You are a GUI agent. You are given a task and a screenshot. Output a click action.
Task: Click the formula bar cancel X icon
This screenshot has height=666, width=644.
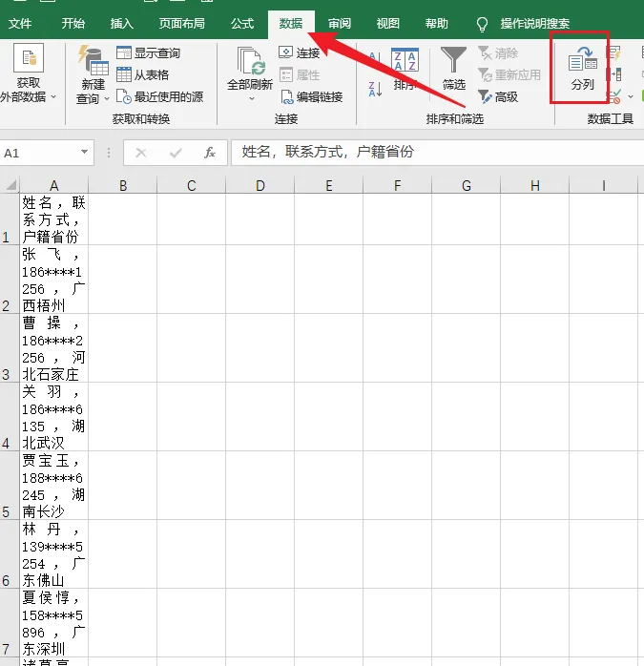[141, 153]
